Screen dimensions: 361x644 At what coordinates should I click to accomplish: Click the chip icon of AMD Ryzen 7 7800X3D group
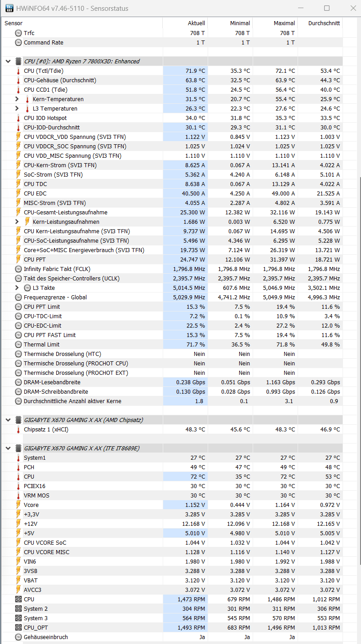pyautogui.click(x=18, y=61)
